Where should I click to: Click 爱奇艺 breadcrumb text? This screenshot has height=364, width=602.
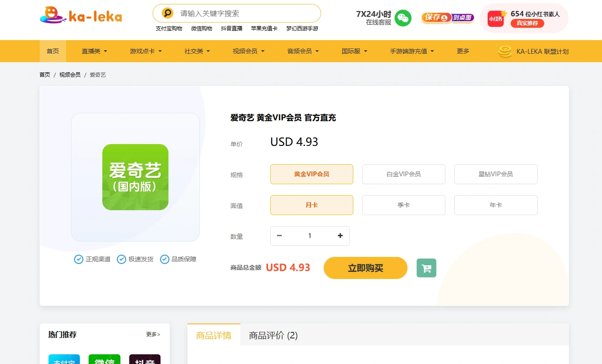click(98, 75)
